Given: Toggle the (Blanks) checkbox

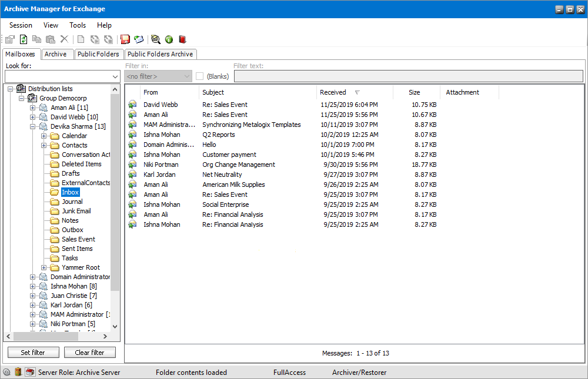Looking at the screenshot, I should click(200, 76).
